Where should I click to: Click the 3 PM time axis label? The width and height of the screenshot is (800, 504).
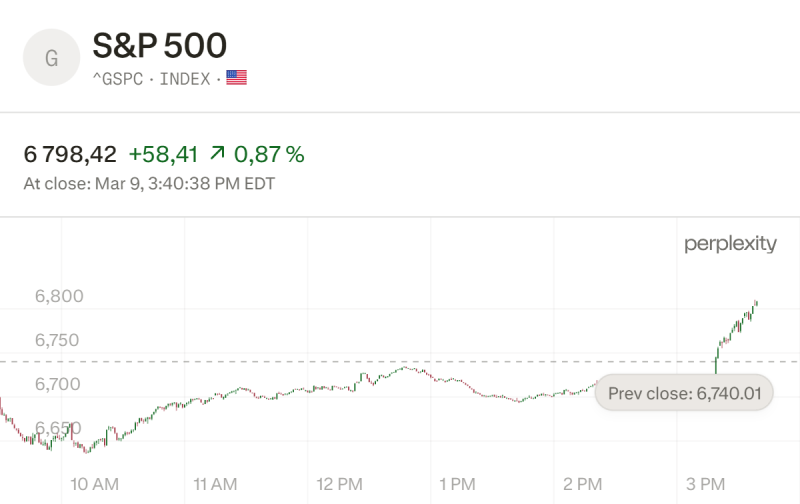[705, 484]
